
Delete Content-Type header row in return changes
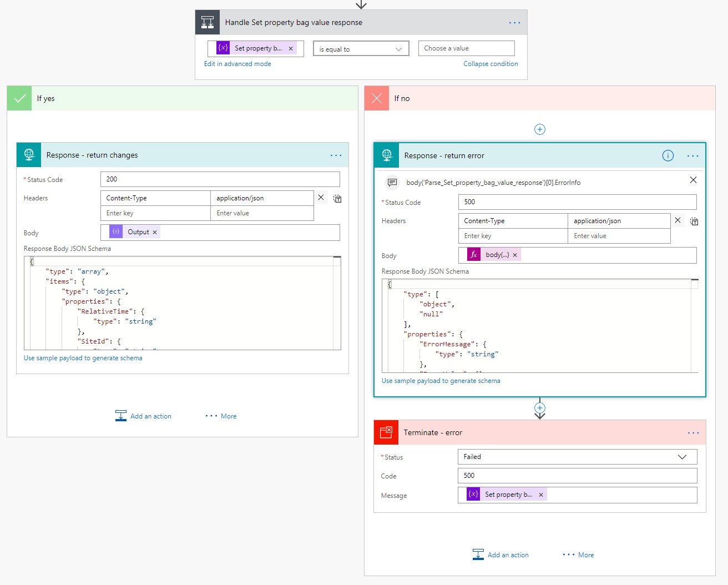(x=321, y=198)
